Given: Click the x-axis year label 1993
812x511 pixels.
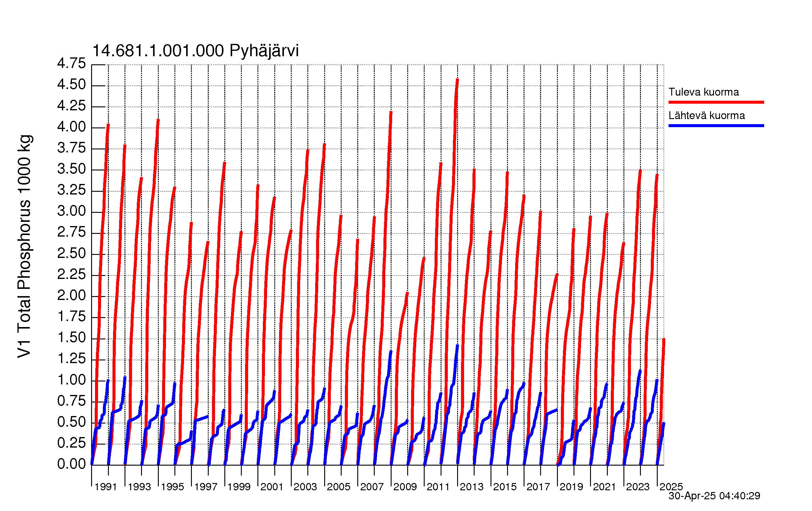Looking at the screenshot, I should click(139, 487).
